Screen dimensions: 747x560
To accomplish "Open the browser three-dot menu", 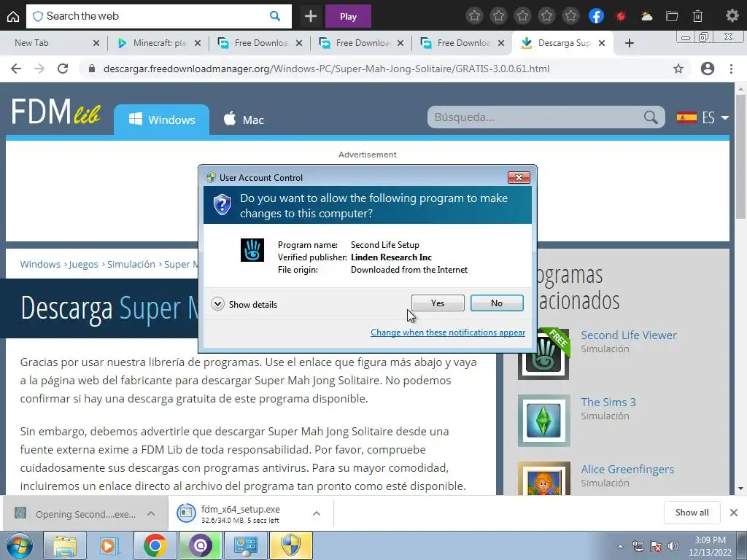I will 731,69.
